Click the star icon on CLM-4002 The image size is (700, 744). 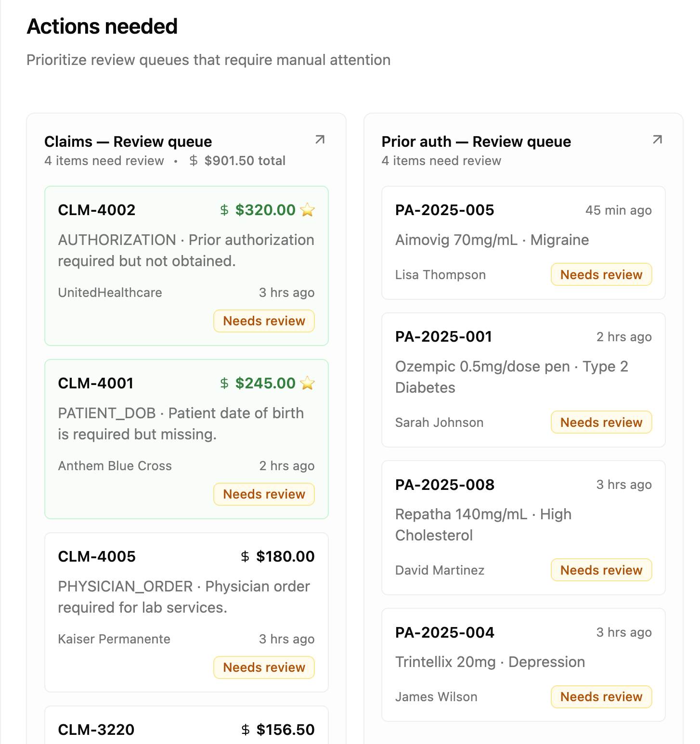coord(307,210)
